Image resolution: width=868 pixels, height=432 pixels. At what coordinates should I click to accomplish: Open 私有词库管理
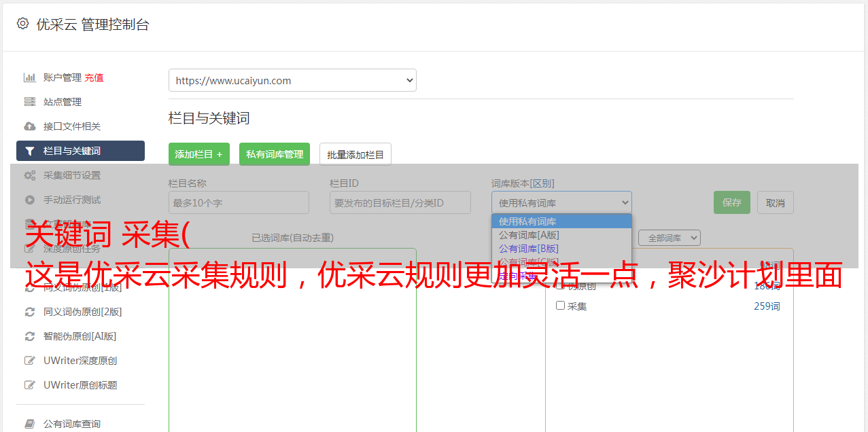[275, 154]
